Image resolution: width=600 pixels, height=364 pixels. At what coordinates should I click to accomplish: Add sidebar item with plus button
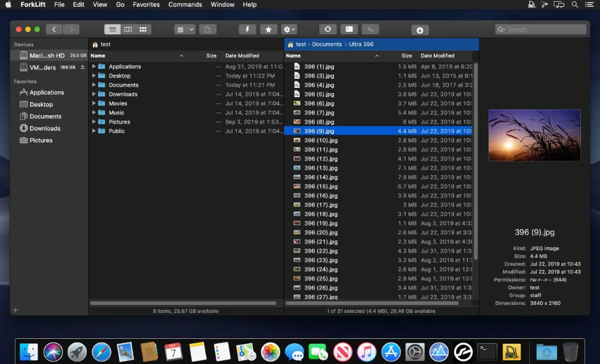pyautogui.click(x=15, y=310)
